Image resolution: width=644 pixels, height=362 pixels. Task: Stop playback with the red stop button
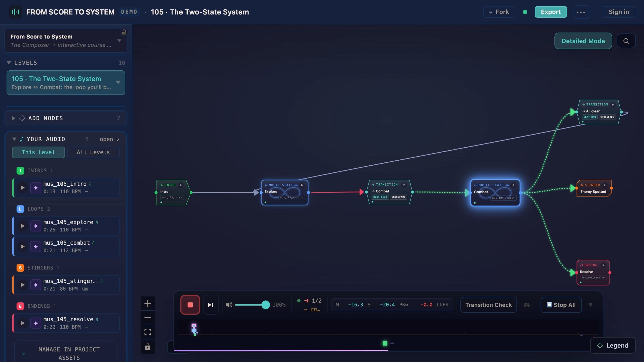[x=190, y=305]
